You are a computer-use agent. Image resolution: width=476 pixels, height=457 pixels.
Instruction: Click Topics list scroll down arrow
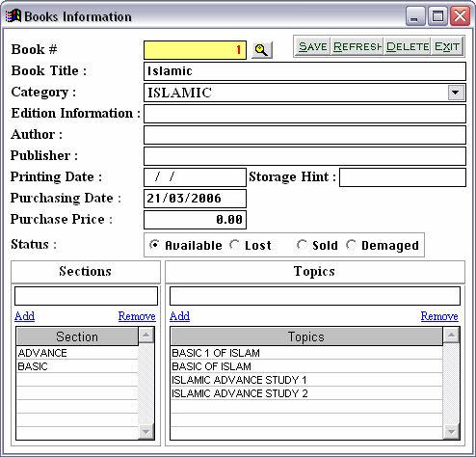coord(451,432)
